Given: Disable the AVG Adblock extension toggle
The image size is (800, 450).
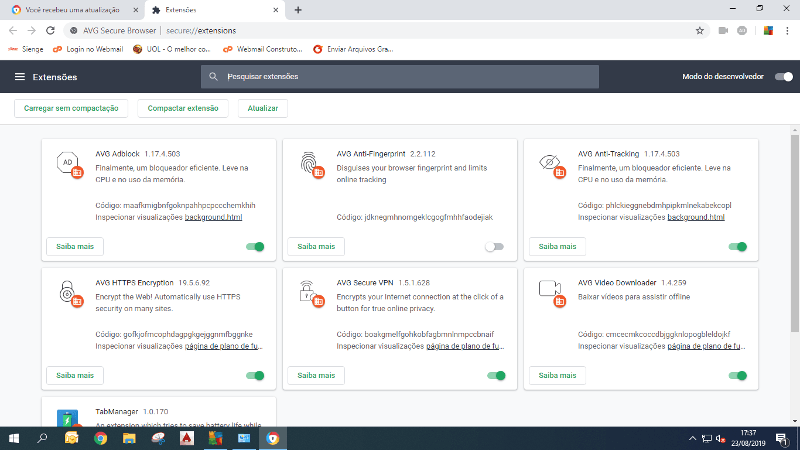Looking at the screenshot, I should 255,246.
